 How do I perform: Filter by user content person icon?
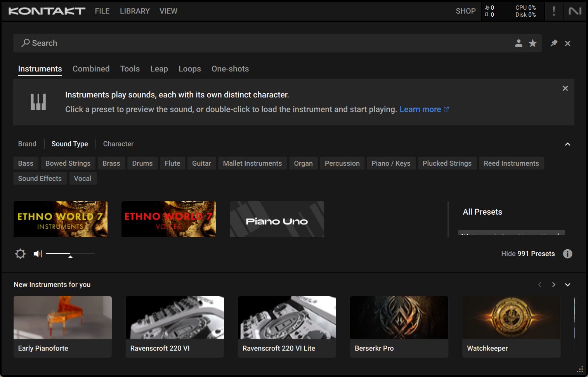point(519,43)
